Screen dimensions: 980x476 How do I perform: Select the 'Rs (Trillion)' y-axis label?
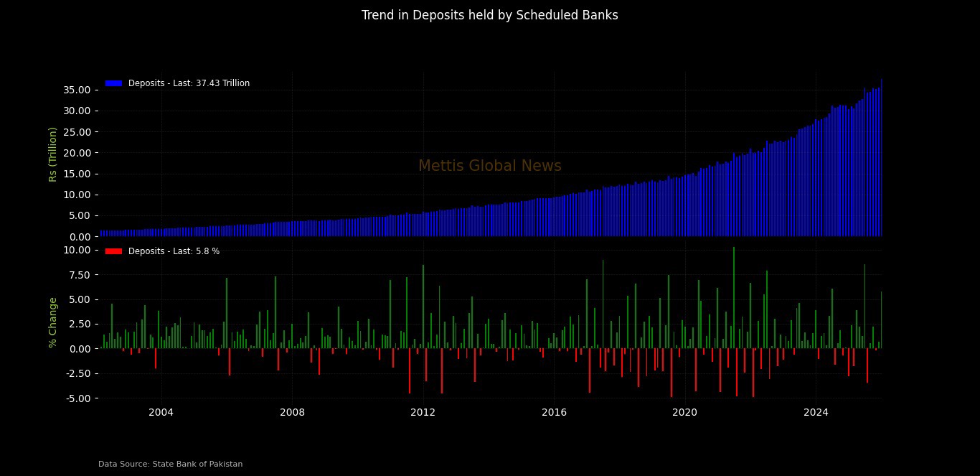pos(52,154)
